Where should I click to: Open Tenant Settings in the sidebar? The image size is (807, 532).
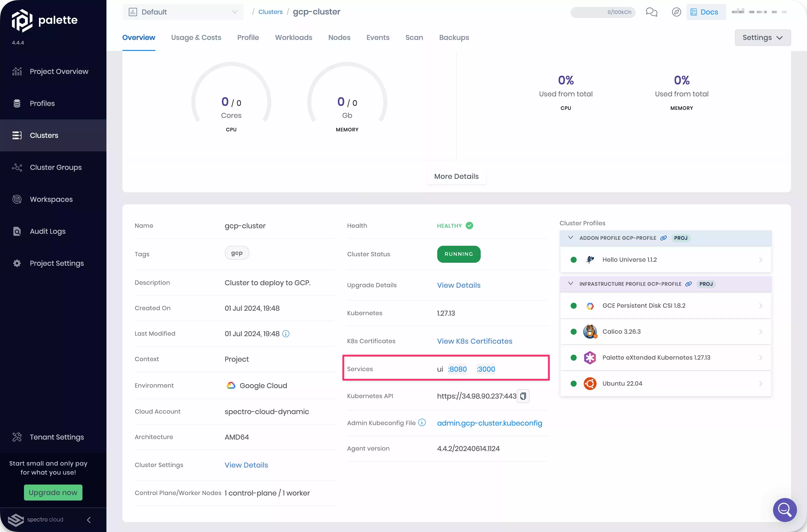coord(53,437)
